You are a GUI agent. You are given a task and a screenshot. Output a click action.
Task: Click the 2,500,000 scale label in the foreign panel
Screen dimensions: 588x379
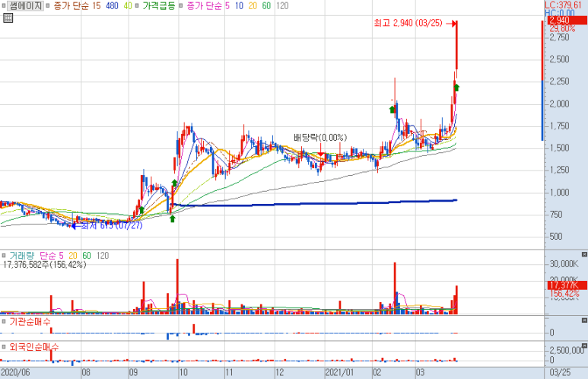pos(567,351)
